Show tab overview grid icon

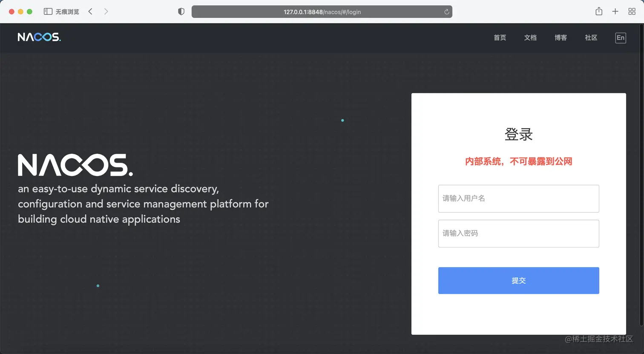click(x=632, y=12)
